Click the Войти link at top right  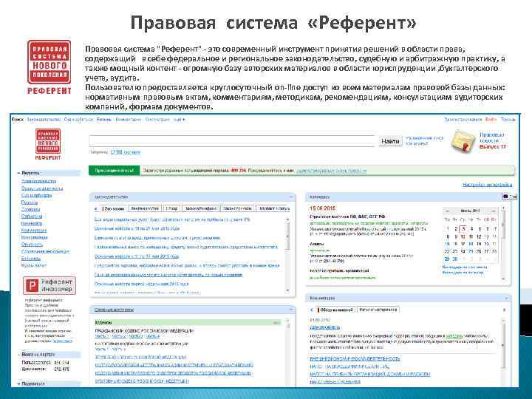(491, 120)
